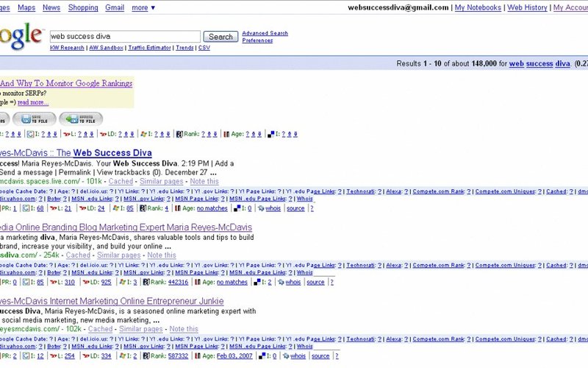Click the Alexa Rank icon in sort header
The width and height of the screenshot is (588, 368).
179,134
